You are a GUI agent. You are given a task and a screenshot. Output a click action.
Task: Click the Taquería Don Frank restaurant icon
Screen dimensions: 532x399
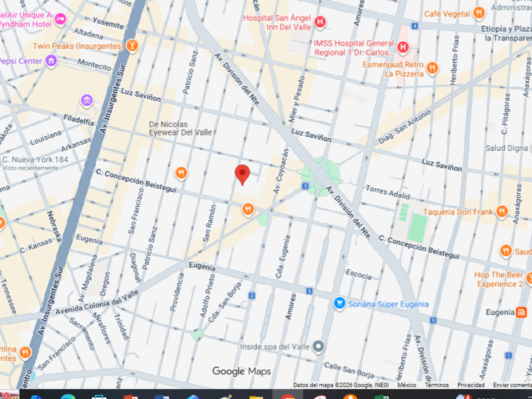tap(502, 212)
